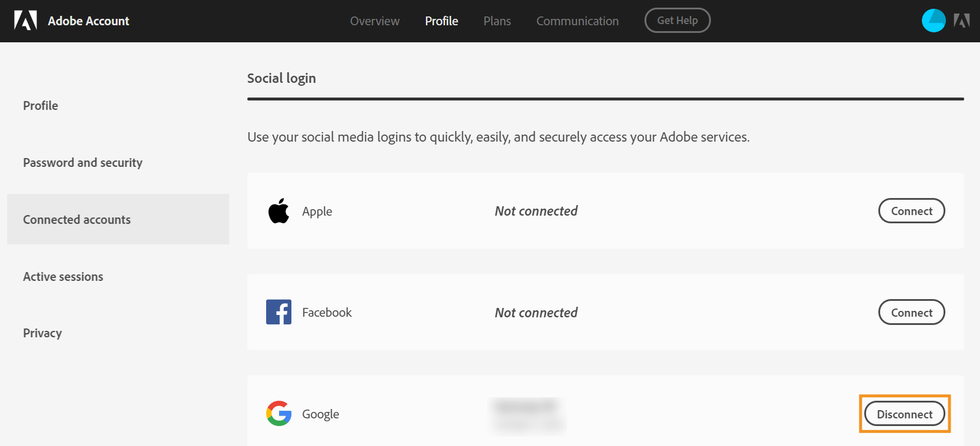The height and width of the screenshot is (446, 980).
Task: Open the Plans tab
Action: [497, 21]
